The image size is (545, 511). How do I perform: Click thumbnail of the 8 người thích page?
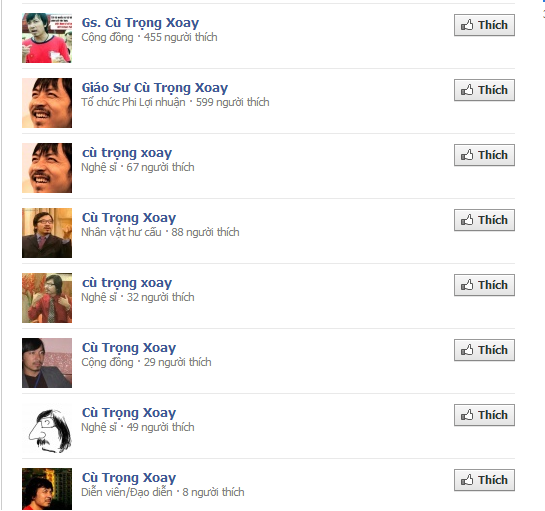click(x=47, y=489)
